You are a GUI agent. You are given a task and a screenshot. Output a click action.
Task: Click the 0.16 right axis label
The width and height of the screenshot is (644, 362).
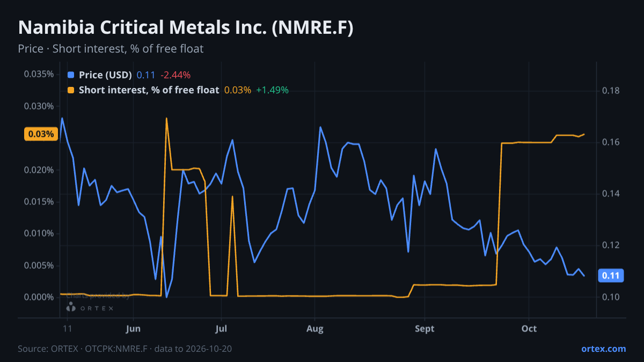click(x=611, y=142)
